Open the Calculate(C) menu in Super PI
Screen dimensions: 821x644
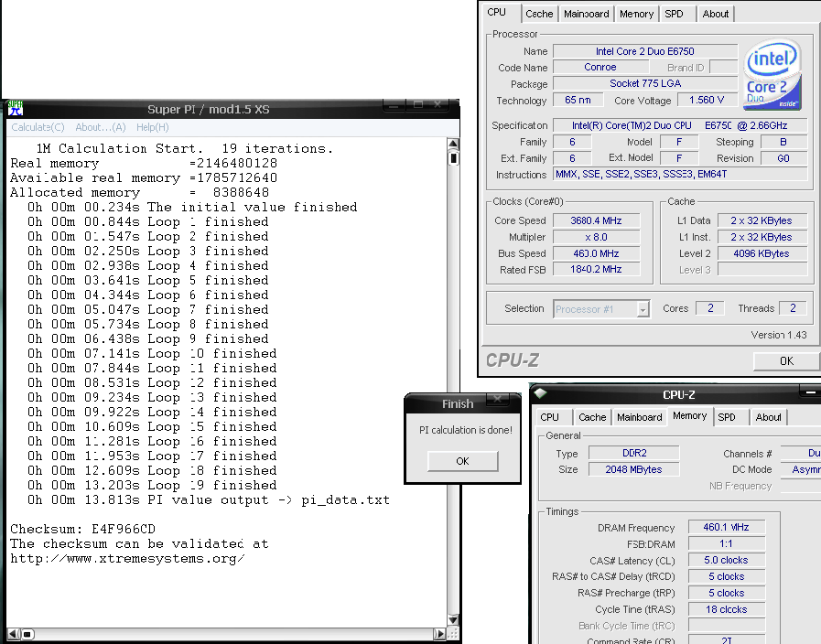pyautogui.click(x=38, y=127)
